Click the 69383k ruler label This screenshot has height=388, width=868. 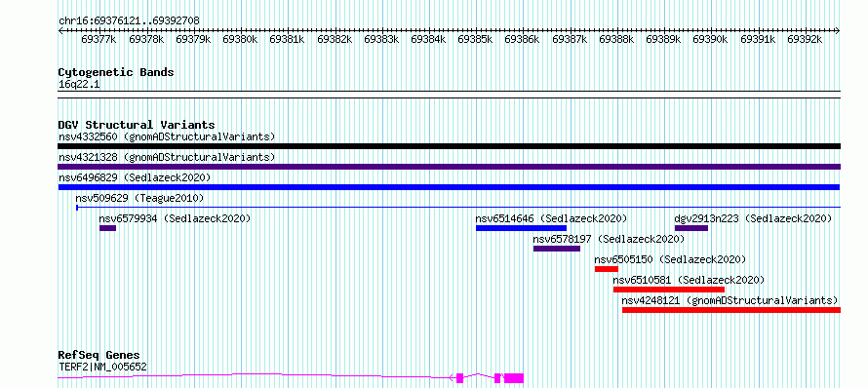click(x=381, y=40)
